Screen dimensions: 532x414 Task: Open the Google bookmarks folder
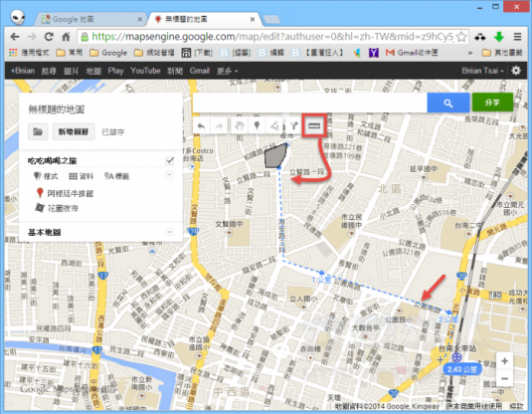point(108,53)
